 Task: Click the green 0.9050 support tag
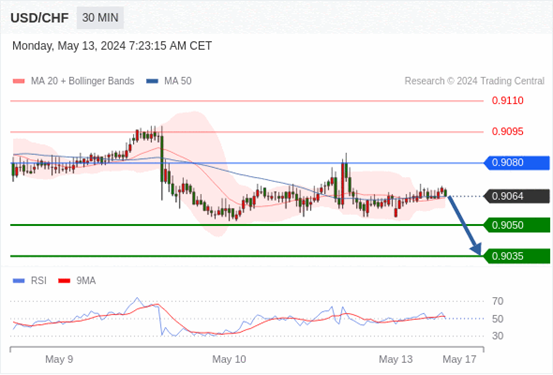517,225
